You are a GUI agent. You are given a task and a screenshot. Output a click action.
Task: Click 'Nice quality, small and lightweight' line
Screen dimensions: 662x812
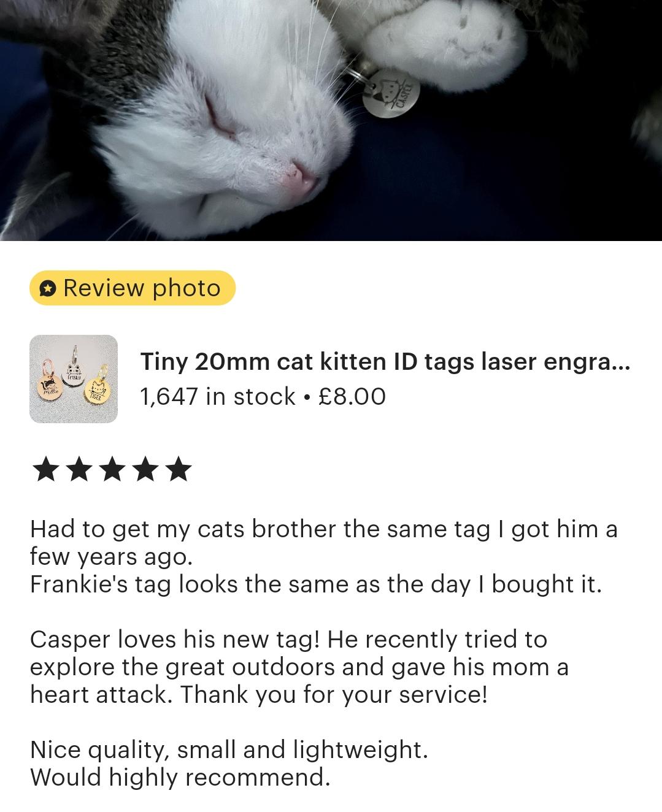pyautogui.click(x=229, y=750)
